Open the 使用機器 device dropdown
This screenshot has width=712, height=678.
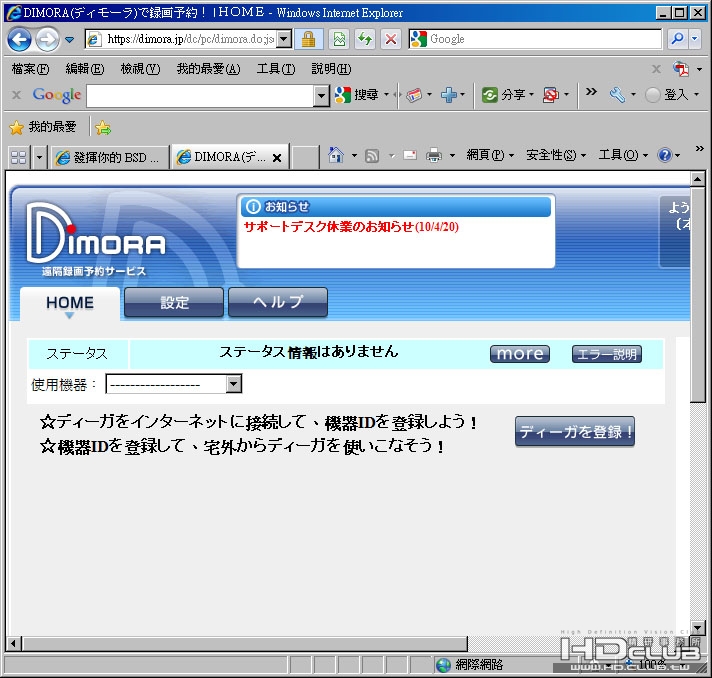point(173,384)
